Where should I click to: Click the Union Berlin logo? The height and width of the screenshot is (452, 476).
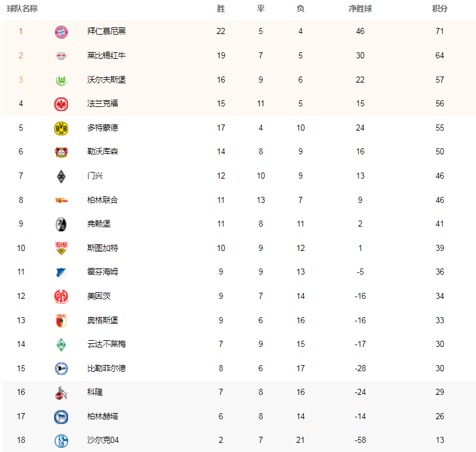pyautogui.click(x=61, y=200)
